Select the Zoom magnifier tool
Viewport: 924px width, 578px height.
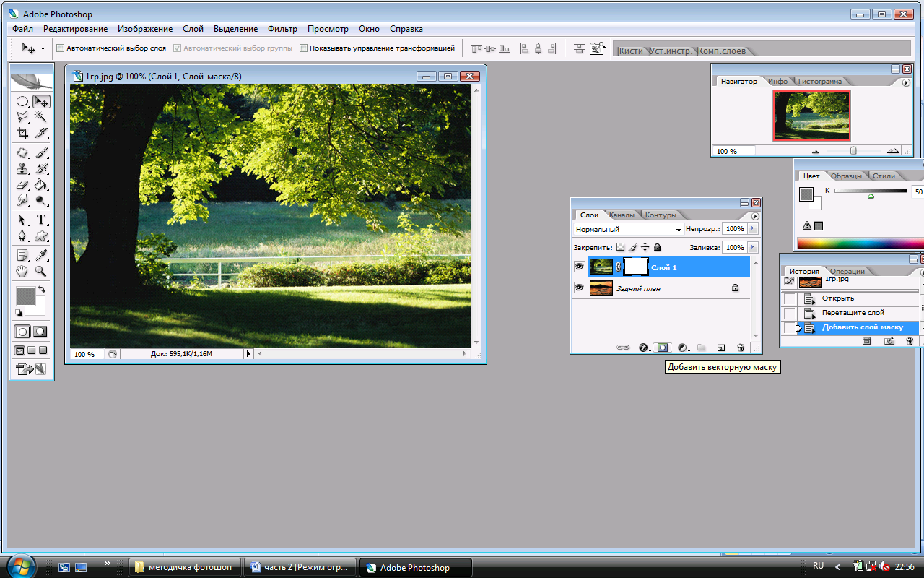[41, 271]
